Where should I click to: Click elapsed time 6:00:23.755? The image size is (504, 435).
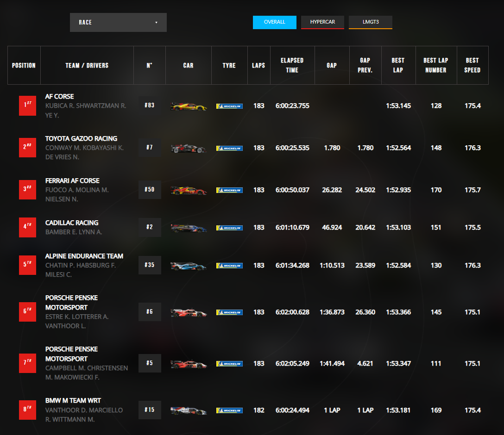292,106
